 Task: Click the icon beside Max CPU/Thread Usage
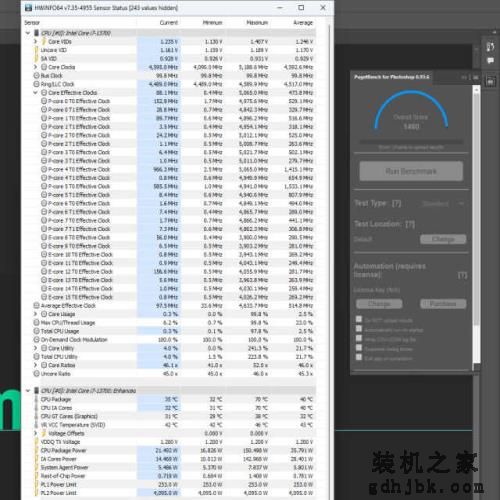(x=36, y=322)
